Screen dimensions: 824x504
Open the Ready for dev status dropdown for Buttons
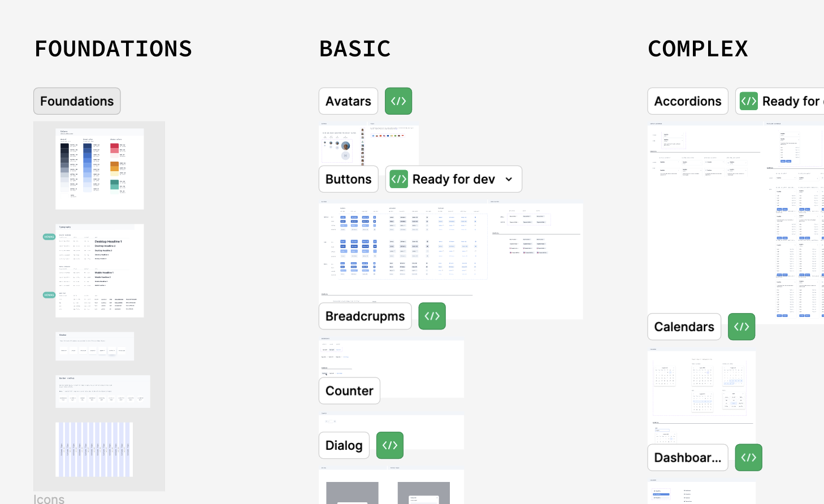[x=454, y=179]
